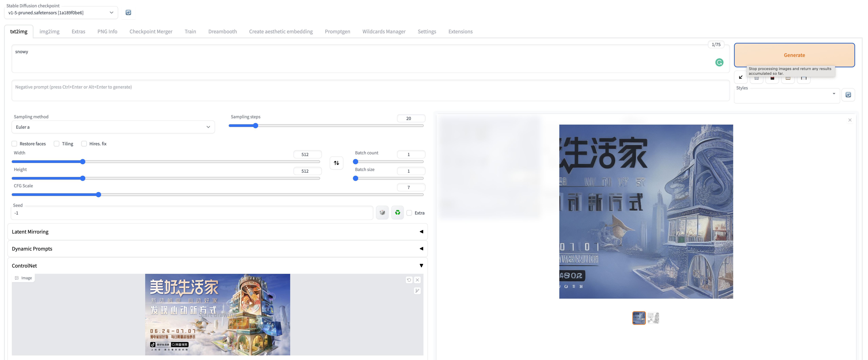Click the read-prompt arrow icon below Generate

(x=741, y=77)
